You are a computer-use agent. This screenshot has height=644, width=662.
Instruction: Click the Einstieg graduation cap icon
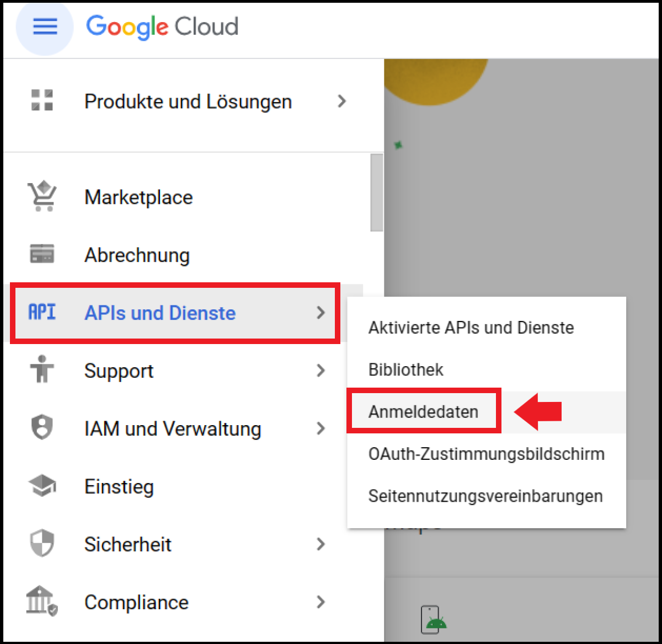coord(42,486)
